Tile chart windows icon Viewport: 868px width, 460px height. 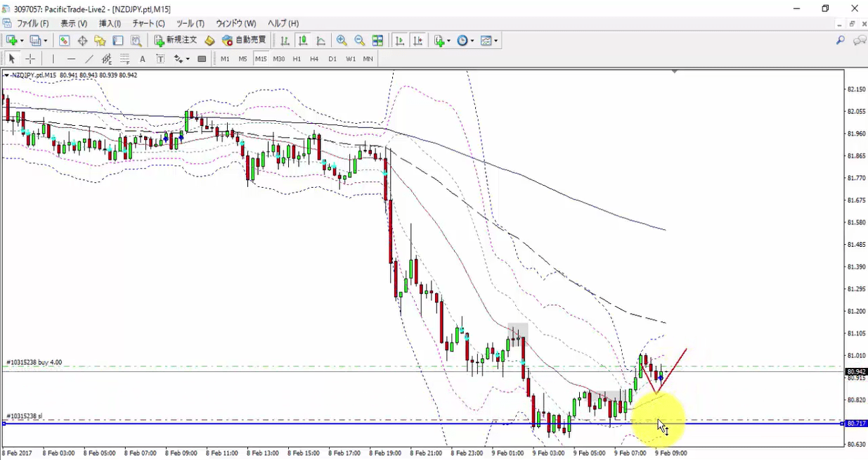[x=378, y=41]
